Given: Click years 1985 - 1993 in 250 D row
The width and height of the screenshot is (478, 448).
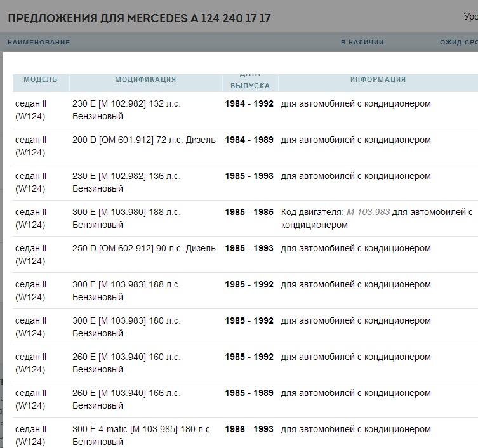Looking at the screenshot, I should pos(249,248).
